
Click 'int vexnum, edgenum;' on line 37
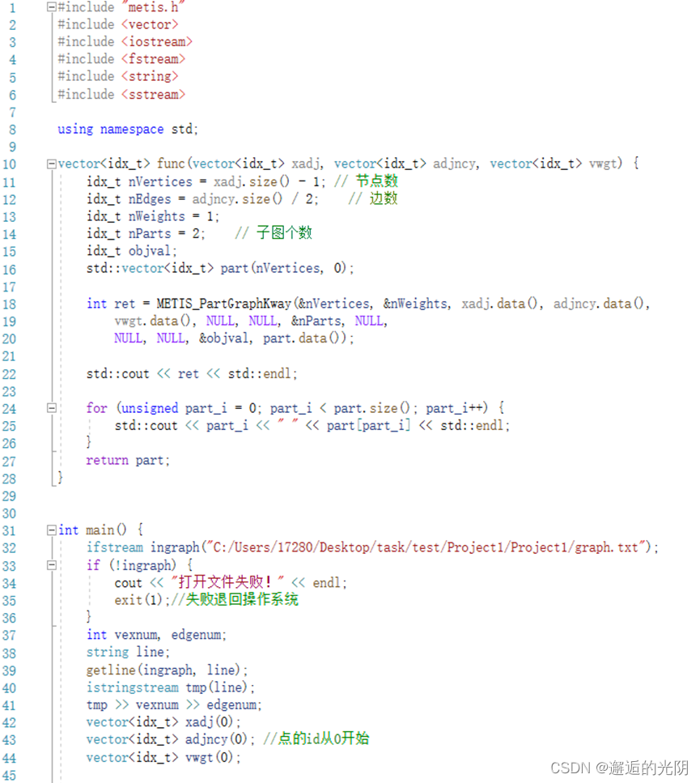[x=156, y=635]
